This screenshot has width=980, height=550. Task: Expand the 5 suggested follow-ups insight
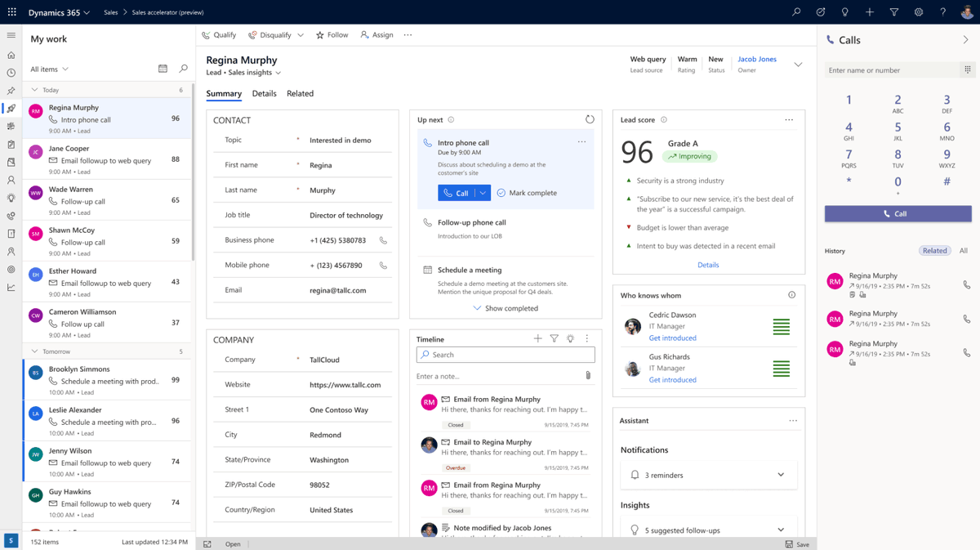coord(781,530)
